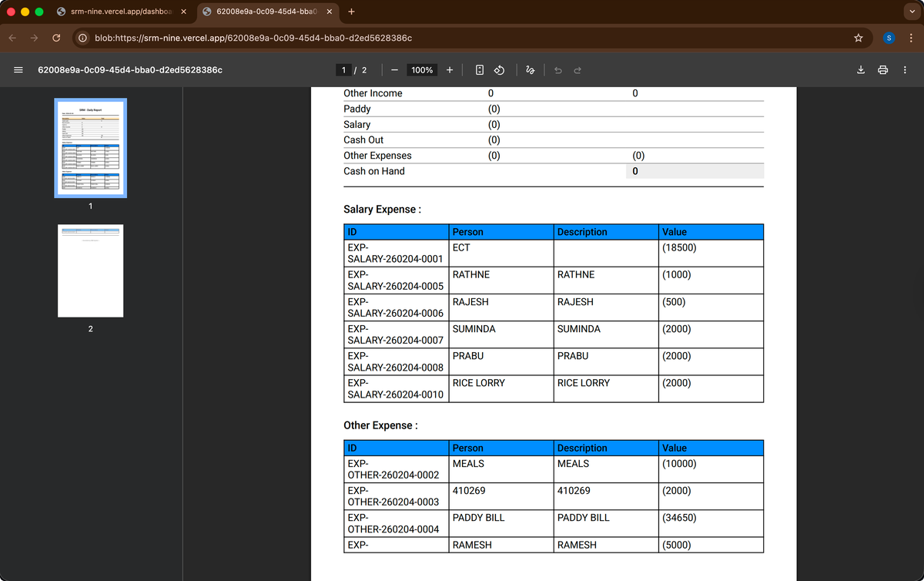Viewport: 924px width, 581px height.
Task: Bookmark this page with the star icon
Action: pyautogui.click(x=858, y=38)
